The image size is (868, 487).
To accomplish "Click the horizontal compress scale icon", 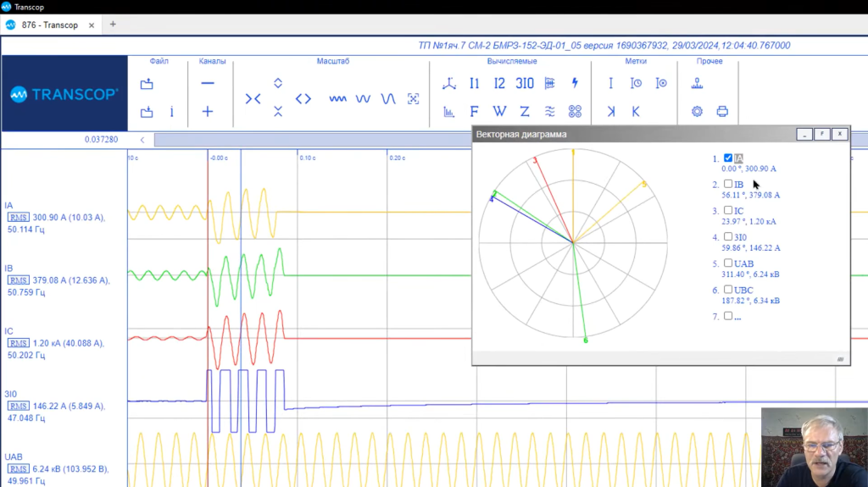I will 253,98.
